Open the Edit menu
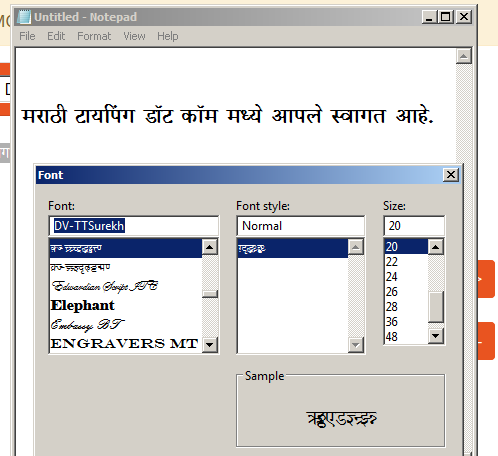This screenshot has width=498, height=456. [x=56, y=36]
